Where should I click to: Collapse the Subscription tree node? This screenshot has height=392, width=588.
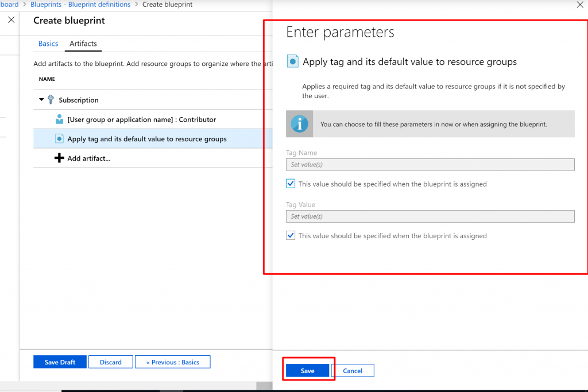click(41, 100)
